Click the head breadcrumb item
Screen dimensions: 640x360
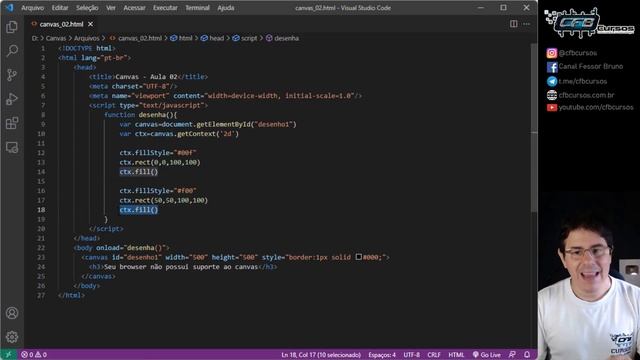tap(216, 38)
